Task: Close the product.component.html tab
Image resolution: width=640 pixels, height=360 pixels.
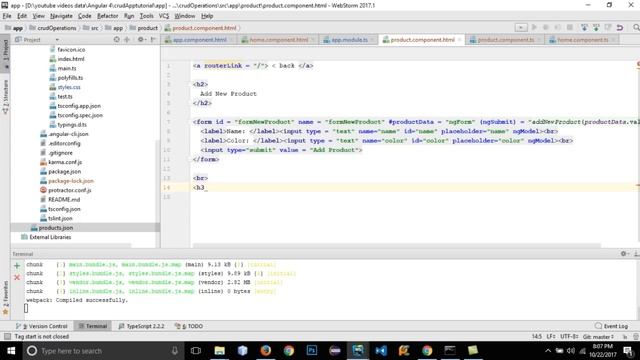Action: 460,40
